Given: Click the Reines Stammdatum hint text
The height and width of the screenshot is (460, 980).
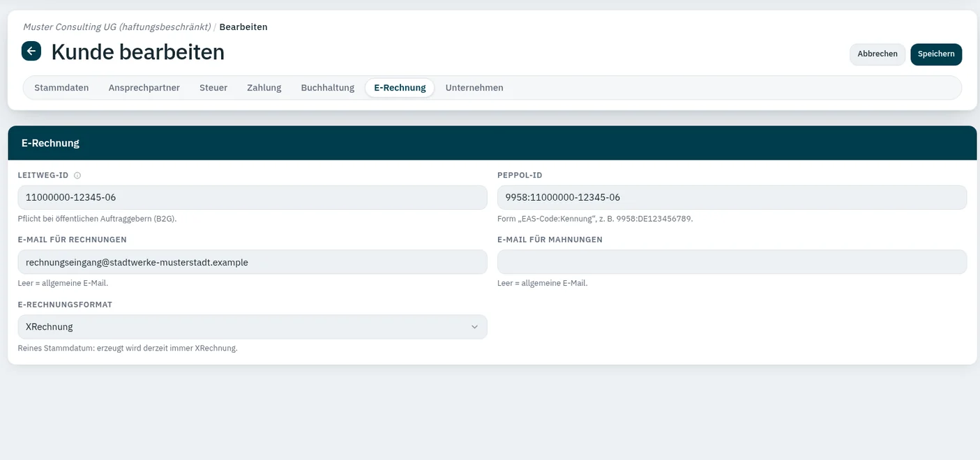Looking at the screenshot, I should [x=128, y=348].
